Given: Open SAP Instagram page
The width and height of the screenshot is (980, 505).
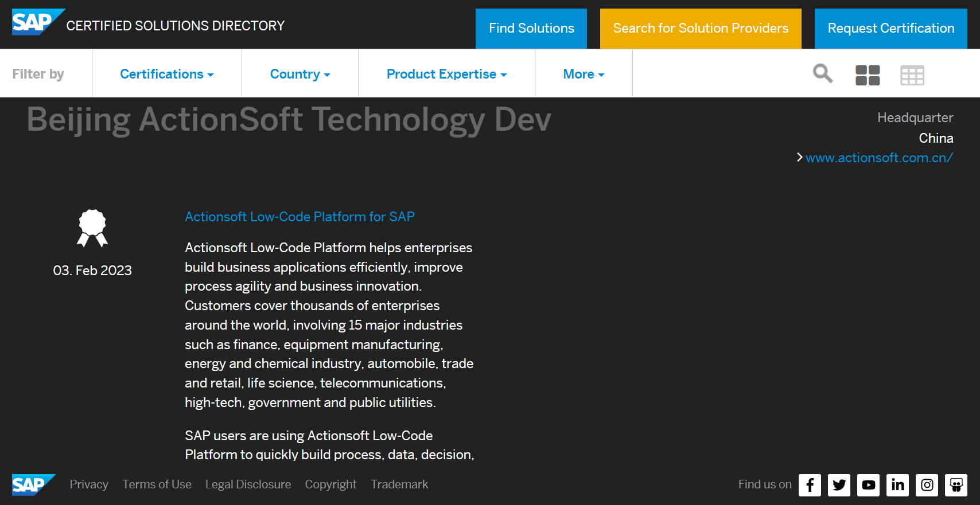Looking at the screenshot, I should coord(927,485).
